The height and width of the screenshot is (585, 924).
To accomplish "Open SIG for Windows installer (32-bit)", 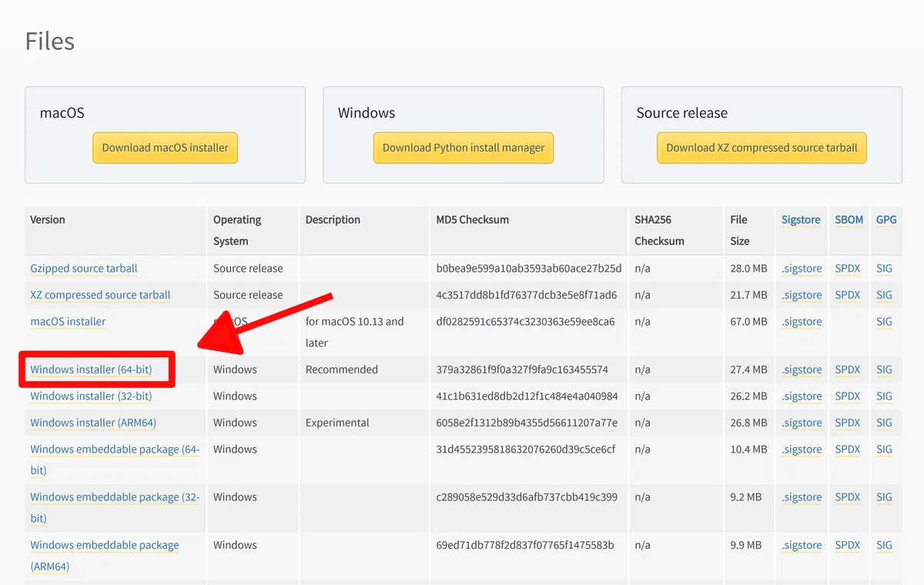I will tap(884, 396).
